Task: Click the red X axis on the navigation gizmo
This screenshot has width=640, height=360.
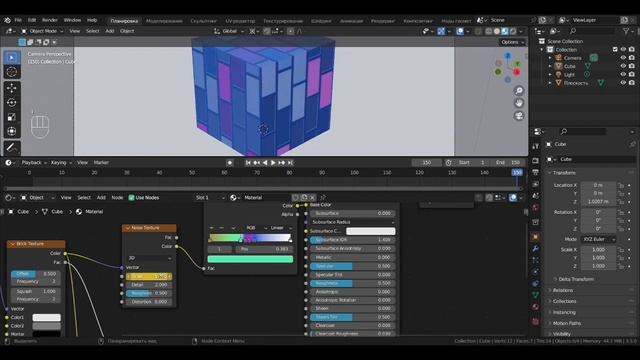Action: tap(517, 72)
